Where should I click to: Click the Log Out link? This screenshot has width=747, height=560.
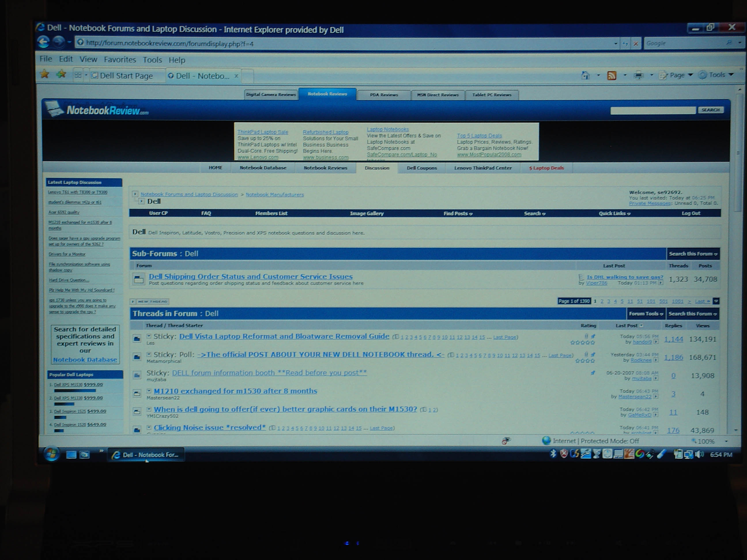click(691, 213)
